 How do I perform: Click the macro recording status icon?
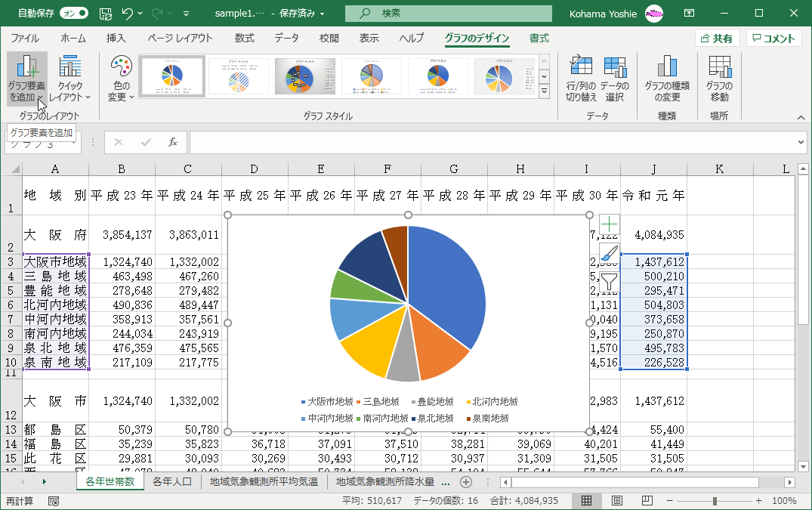(x=54, y=501)
